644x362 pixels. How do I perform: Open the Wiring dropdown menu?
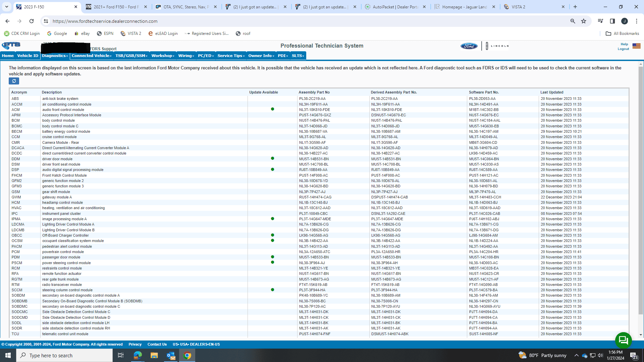(186, 56)
